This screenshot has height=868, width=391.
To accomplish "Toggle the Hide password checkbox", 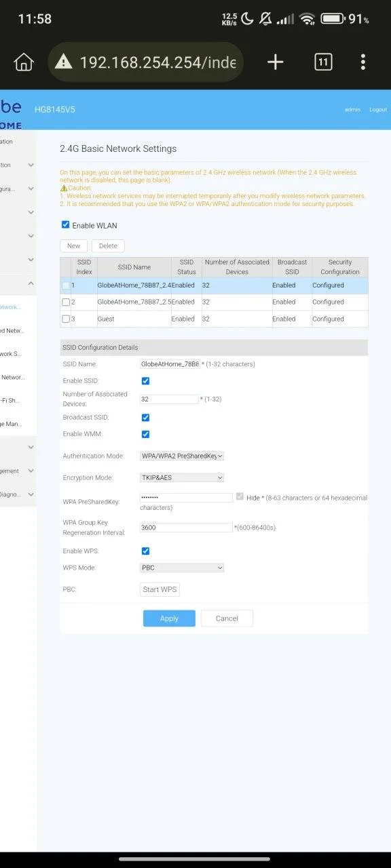I will coord(240,497).
